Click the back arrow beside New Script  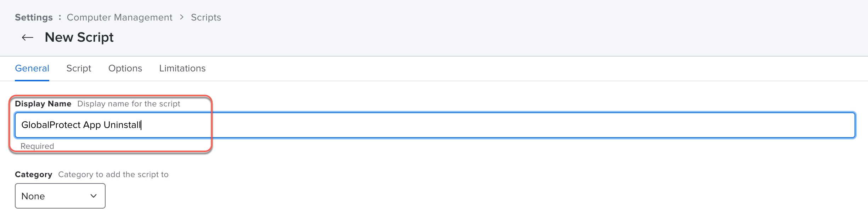click(x=27, y=37)
